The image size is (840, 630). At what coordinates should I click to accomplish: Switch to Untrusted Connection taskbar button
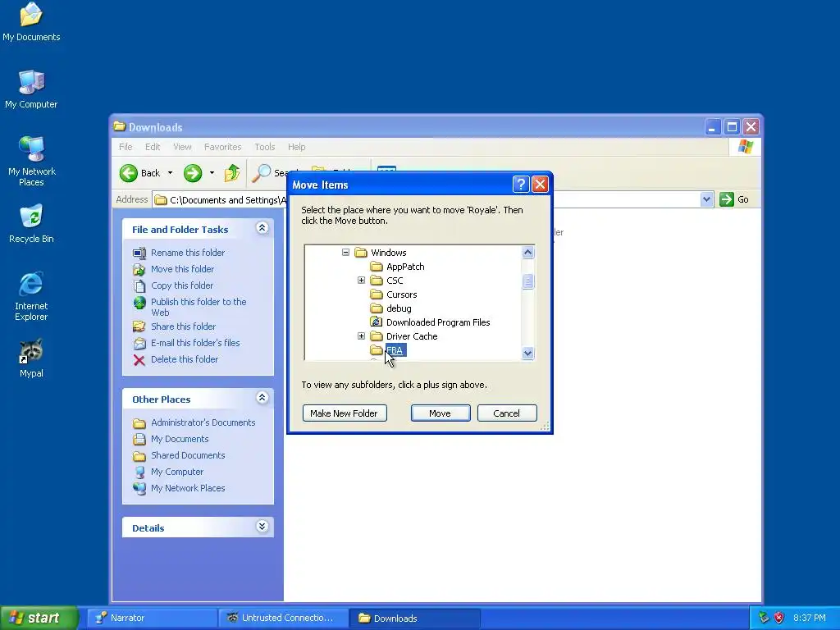283,618
